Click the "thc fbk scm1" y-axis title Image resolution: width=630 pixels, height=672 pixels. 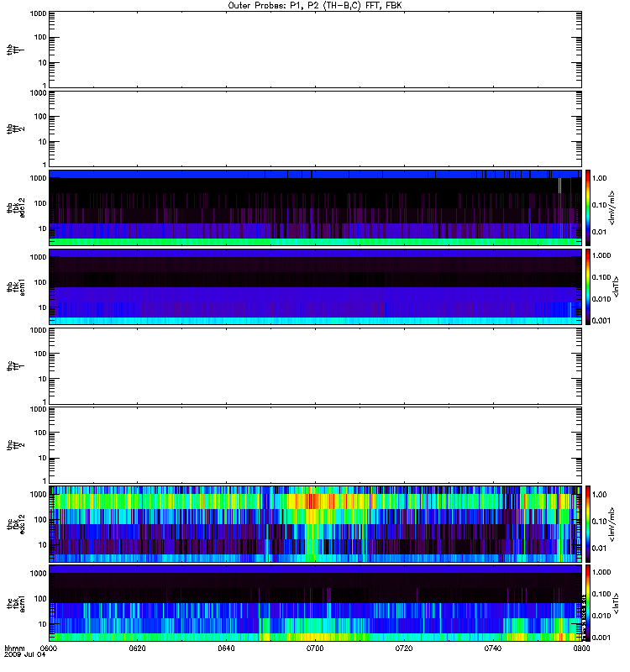coord(15,603)
